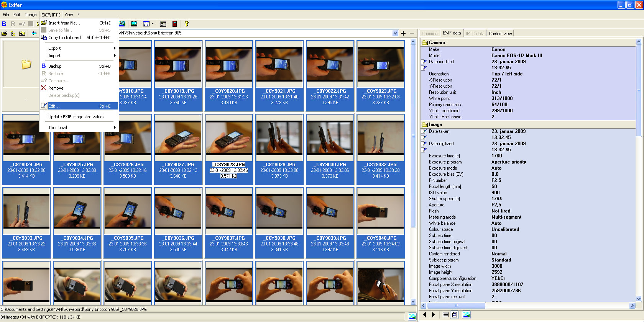This screenshot has width=644, height=322.
Task: Click the yellow question mark help icon
Action: tap(187, 24)
